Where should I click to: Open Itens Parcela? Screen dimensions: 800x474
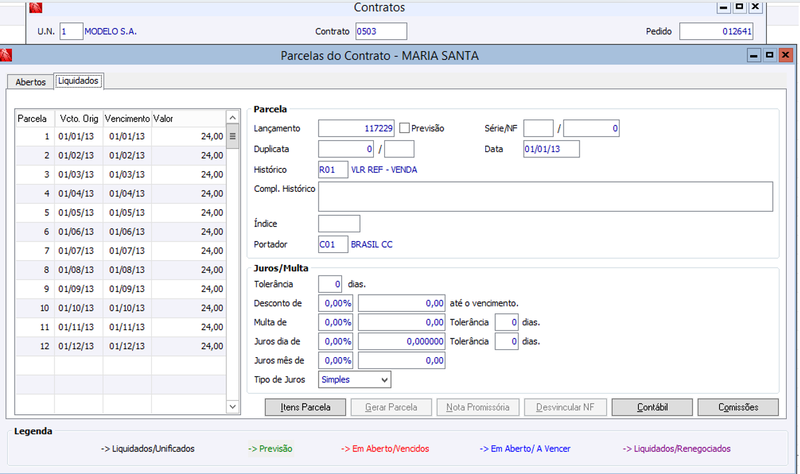pos(305,407)
